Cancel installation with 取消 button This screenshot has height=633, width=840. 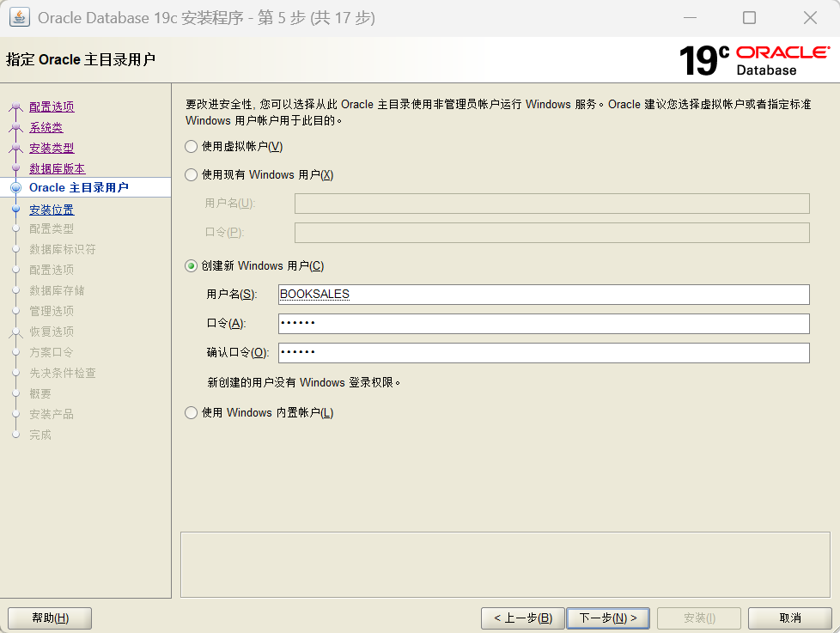pos(789,618)
